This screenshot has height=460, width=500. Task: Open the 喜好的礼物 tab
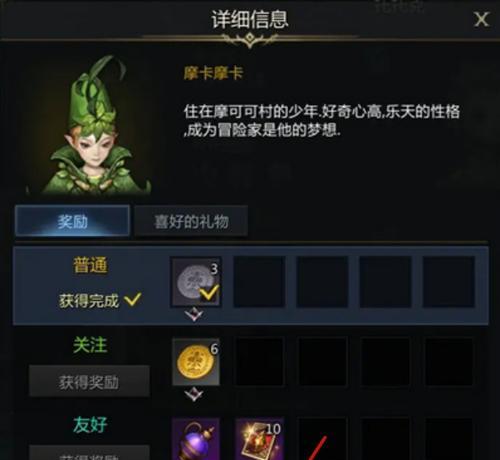click(191, 221)
